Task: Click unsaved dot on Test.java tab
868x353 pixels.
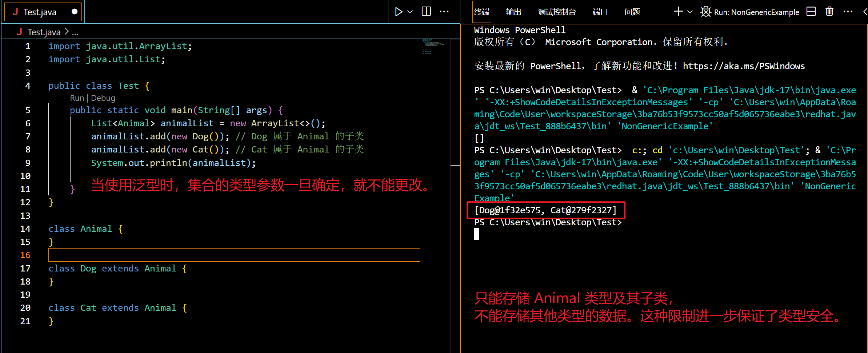Action: [x=75, y=12]
